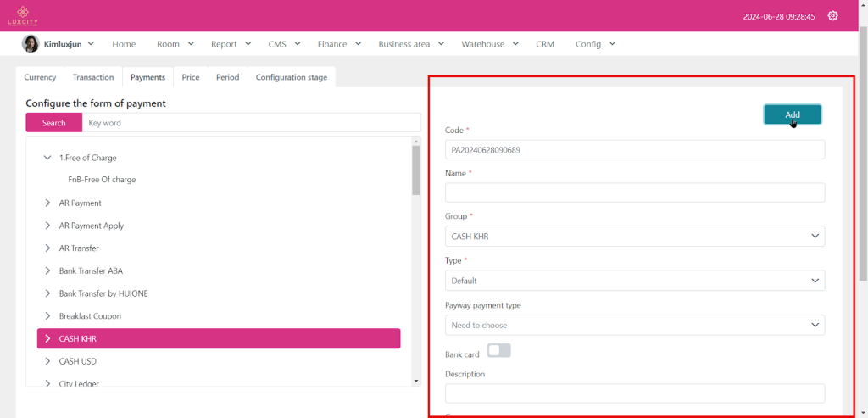Image resolution: width=868 pixels, height=418 pixels.
Task: Expand the Breakfast Coupon chevron icon
Action: [47, 316]
